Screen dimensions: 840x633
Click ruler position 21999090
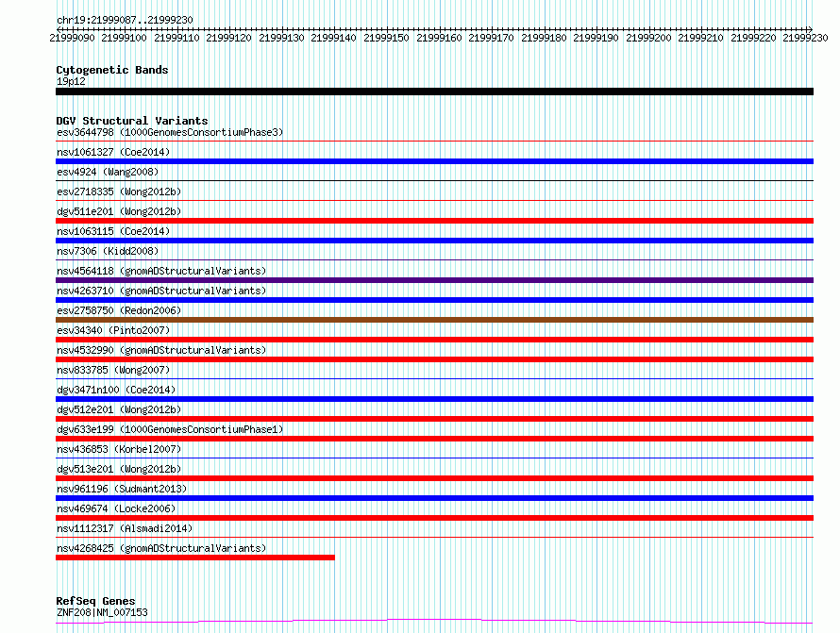[72, 38]
